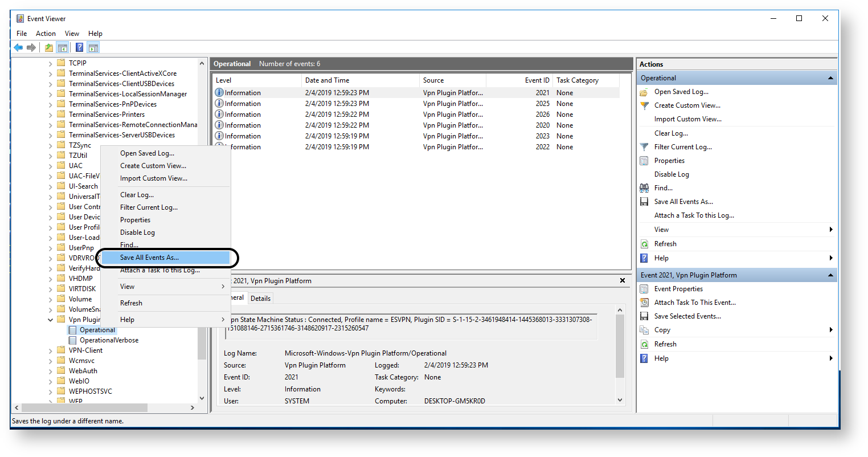Image resolution: width=868 pixels, height=457 pixels.
Task: Open the View submenu in Actions pane
Action: pyautogui.click(x=662, y=229)
